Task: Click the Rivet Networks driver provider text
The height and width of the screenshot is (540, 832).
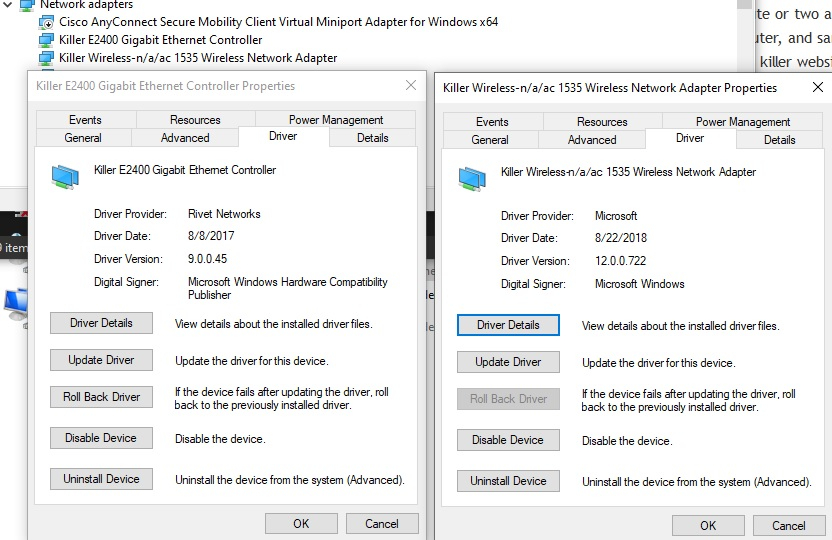Action: click(x=224, y=214)
